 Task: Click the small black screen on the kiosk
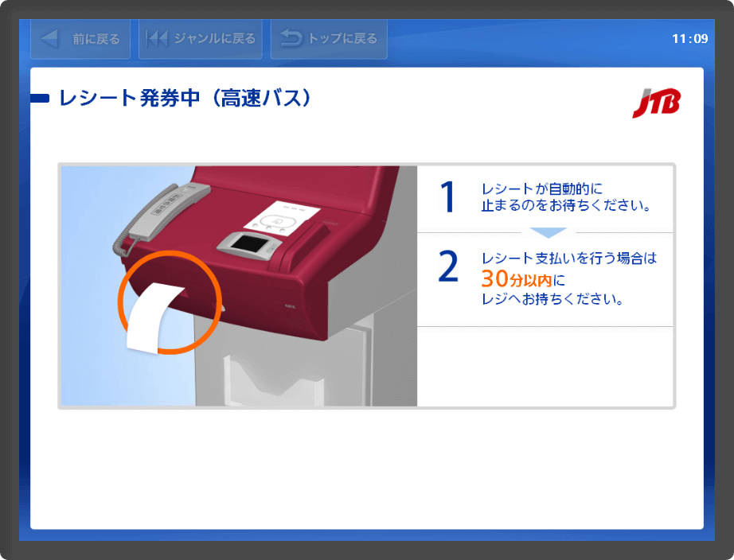248,243
